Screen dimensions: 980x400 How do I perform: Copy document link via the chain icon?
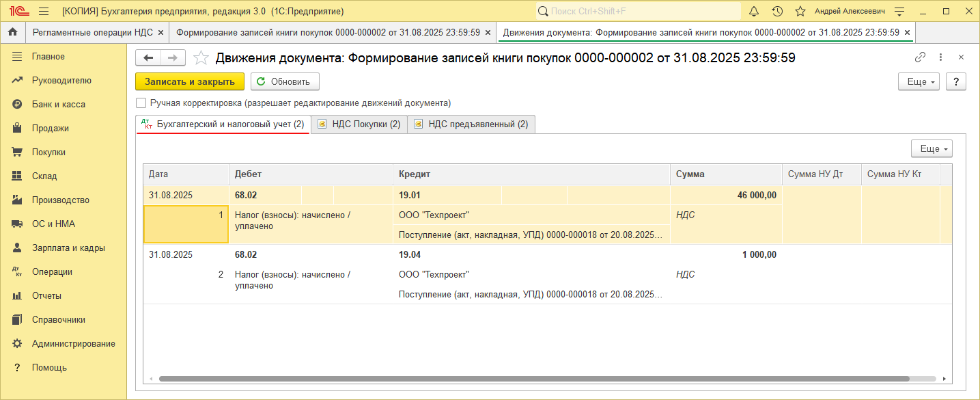[x=921, y=57]
